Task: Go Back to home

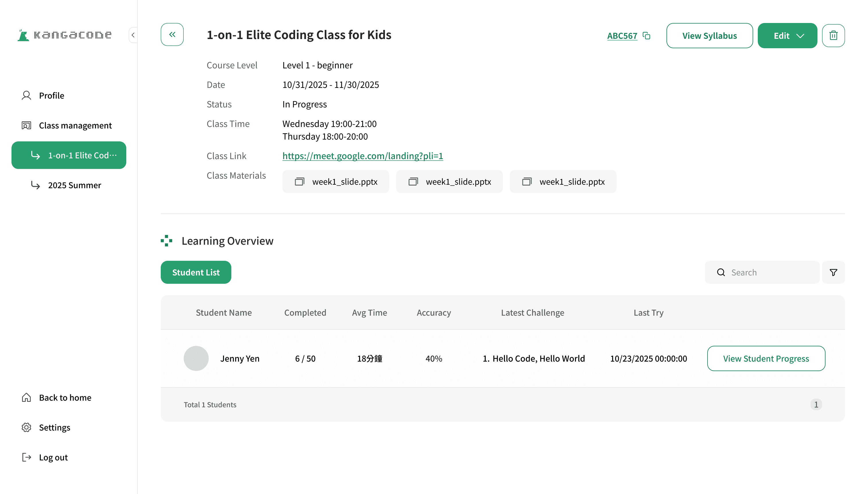Action: click(x=65, y=398)
